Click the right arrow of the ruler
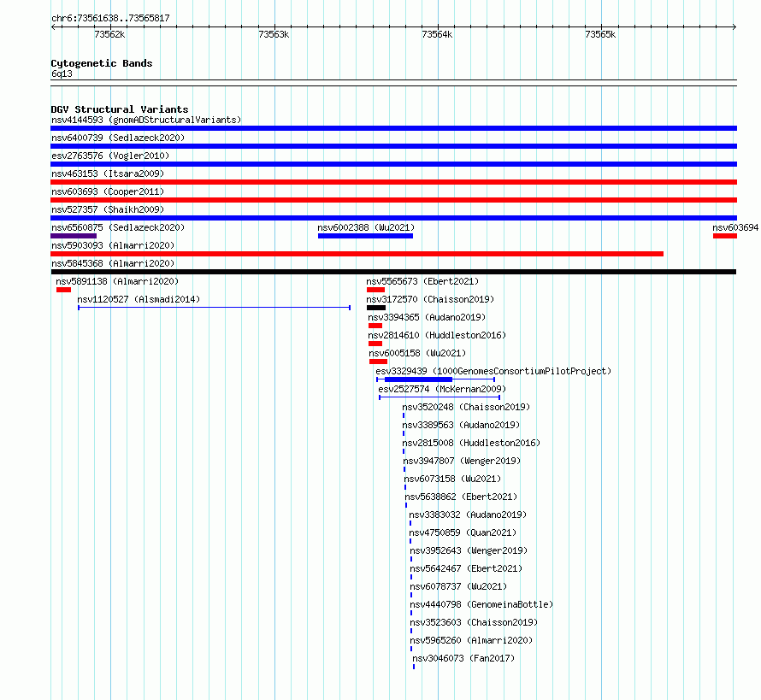761x700 pixels. click(734, 26)
